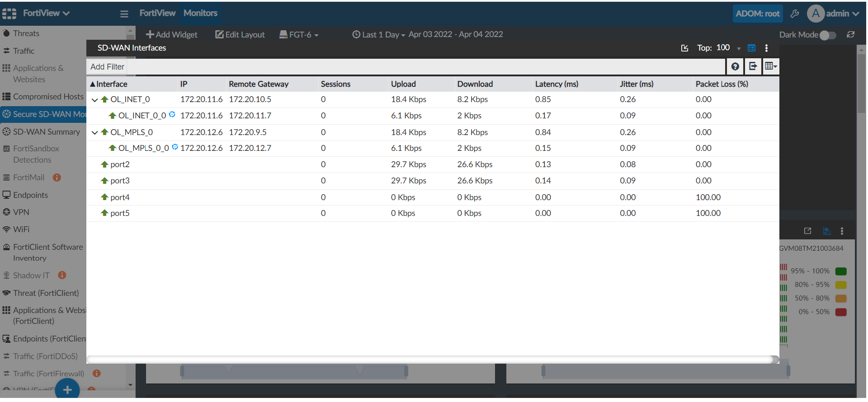
Task: Click the port3 green up arrow icon
Action: click(104, 181)
